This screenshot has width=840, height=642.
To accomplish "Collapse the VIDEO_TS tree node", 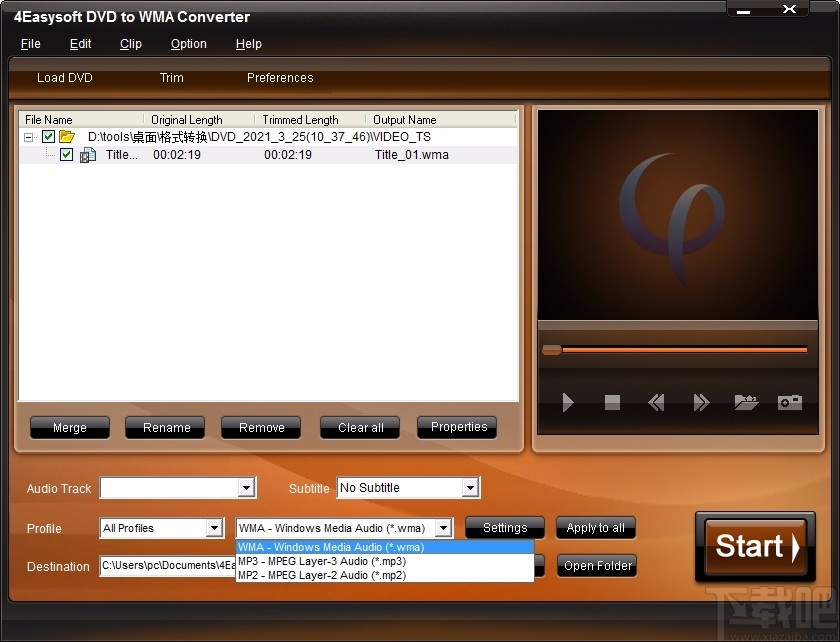I will [x=28, y=136].
